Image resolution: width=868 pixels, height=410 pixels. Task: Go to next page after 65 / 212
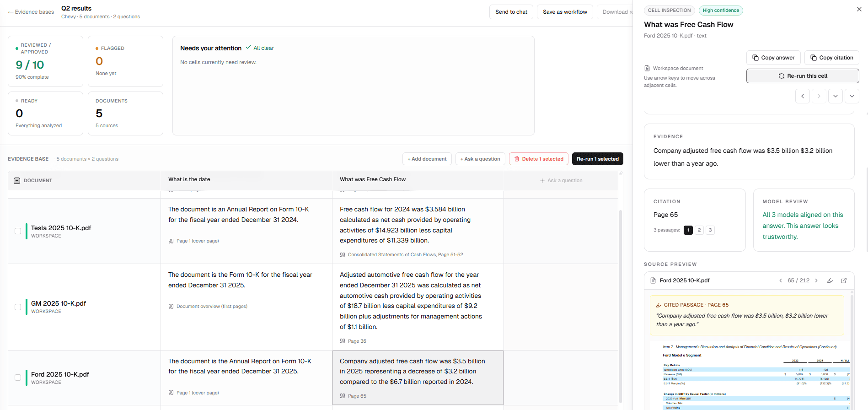tap(816, 281)
